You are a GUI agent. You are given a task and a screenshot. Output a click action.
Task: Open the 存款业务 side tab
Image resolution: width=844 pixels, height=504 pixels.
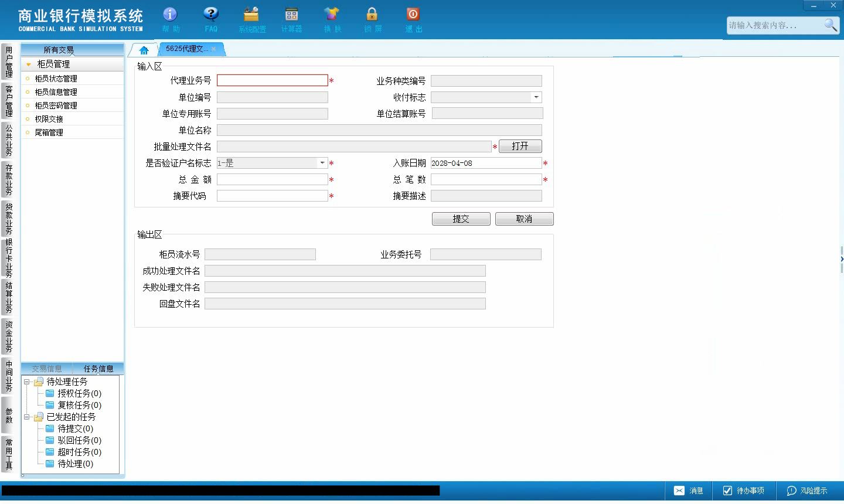9,179
